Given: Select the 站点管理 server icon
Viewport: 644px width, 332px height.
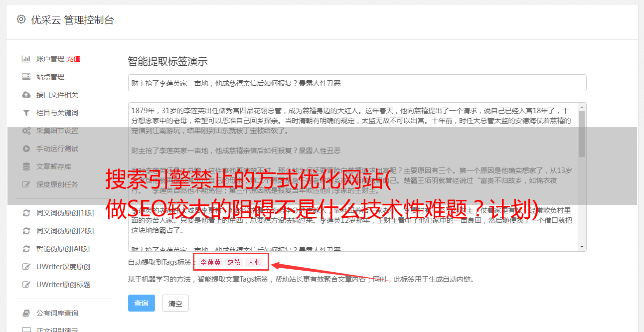Looking at the screenshot, I should coord(26,77).
